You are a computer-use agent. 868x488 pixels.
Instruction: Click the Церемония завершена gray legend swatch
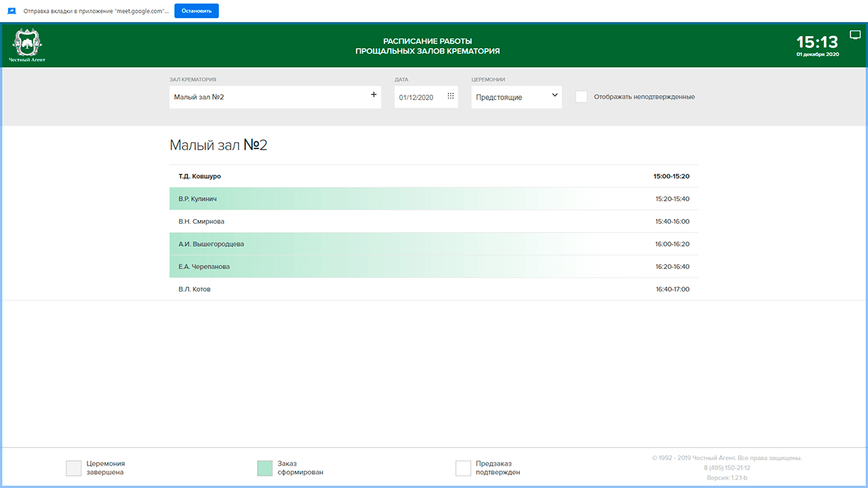coord(74,468)
